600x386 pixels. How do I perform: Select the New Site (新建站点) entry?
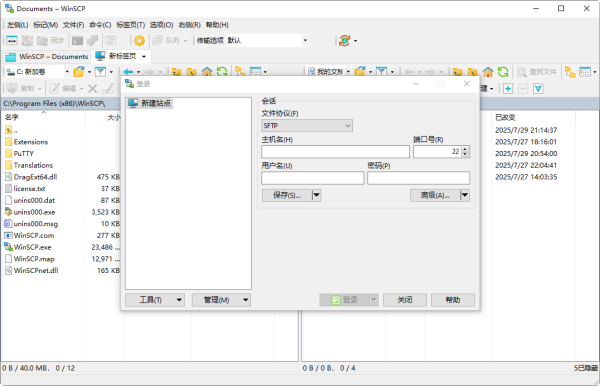[150, 103]
